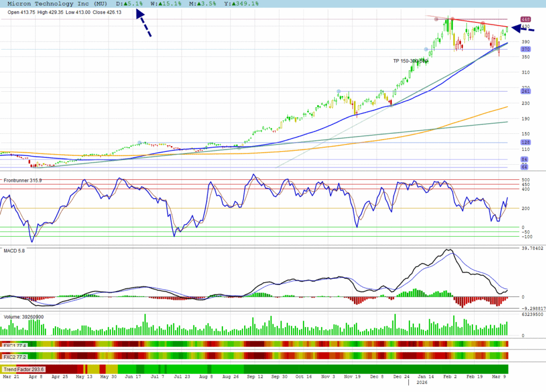This screenshot has height=392, width=546.
Task: Click the daily D: 5.1% change value
Action: pyautogui.click(x=130, y=4)
